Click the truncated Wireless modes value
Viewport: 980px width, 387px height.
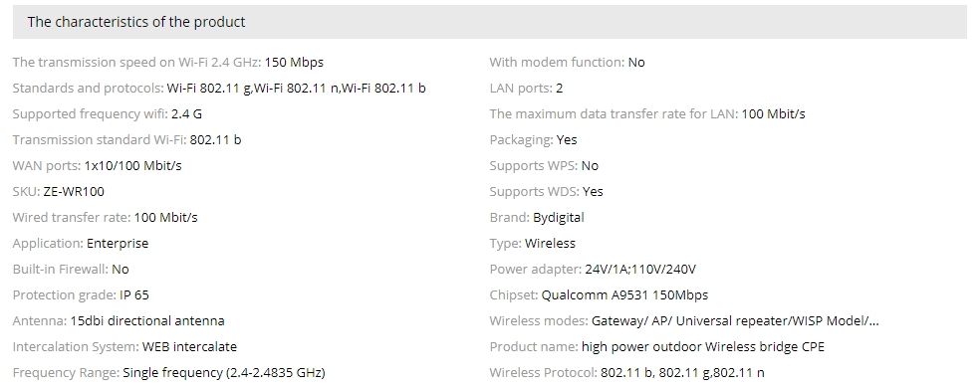tap(735, 320)
